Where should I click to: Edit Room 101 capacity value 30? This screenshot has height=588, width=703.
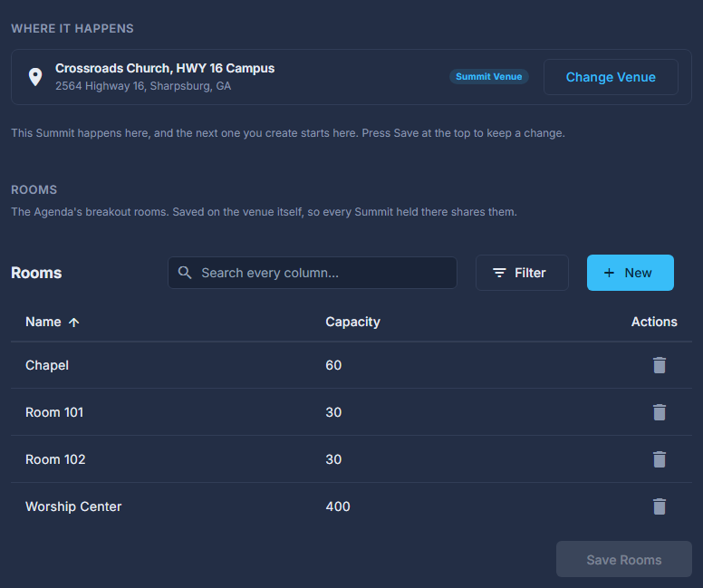333,412
